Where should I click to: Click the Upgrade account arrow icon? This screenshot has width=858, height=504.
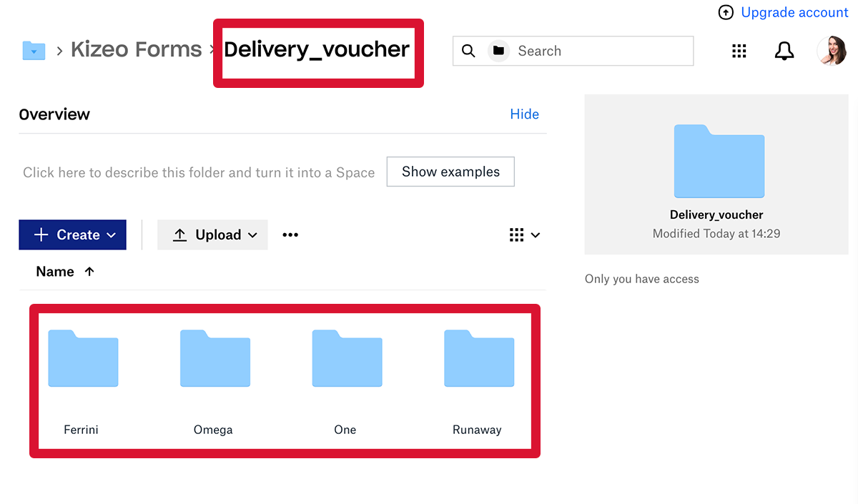[x=726, y=12]
